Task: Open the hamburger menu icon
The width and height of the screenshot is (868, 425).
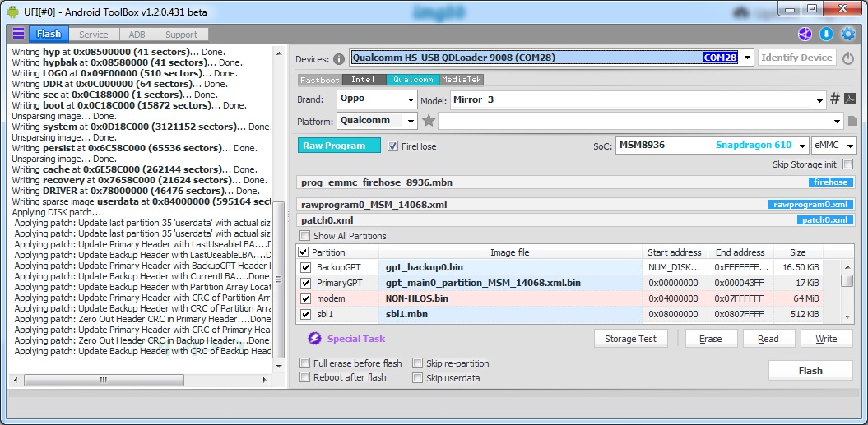Action: (18, 35)
